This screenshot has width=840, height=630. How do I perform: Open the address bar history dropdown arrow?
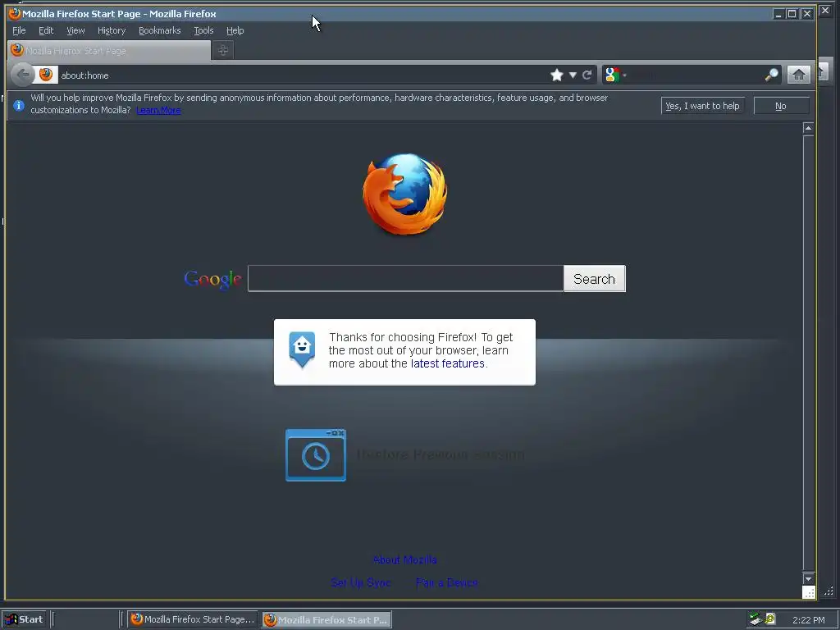[x=573, y=75]
